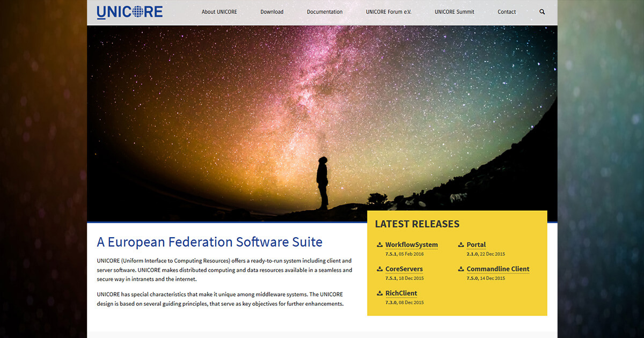Open the About UNICORE menu
This screenshot has width=644, height=338.
219,11
